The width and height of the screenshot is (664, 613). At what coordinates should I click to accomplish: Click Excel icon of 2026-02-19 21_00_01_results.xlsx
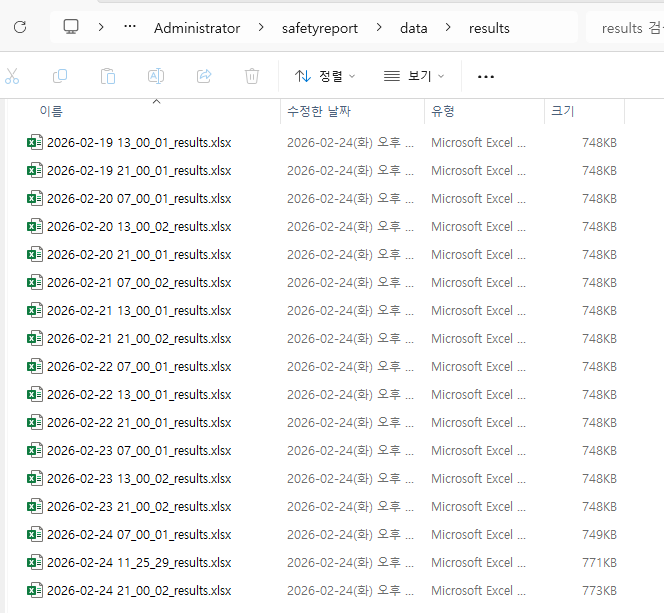(35, 170)
